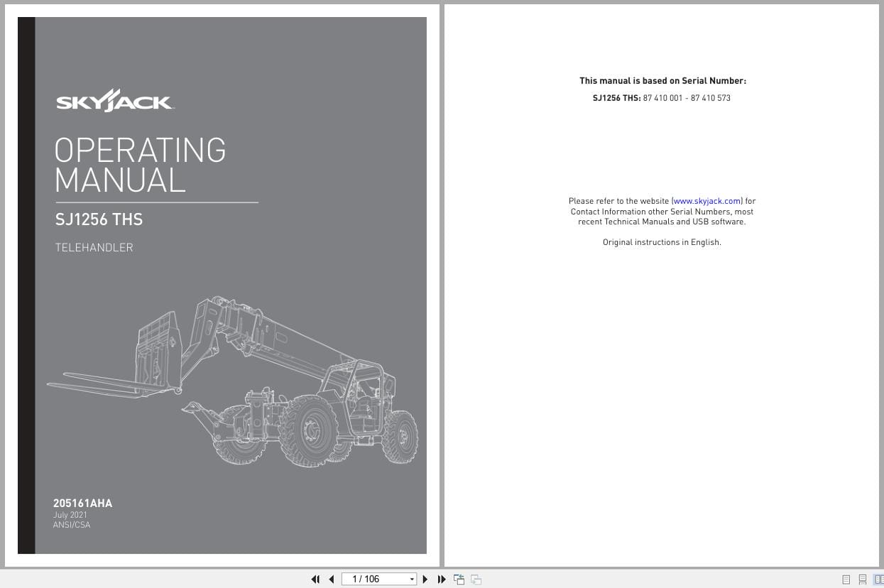Select the continuous-scrolling layout icon
884x588 pixels.
click(862, 579)
